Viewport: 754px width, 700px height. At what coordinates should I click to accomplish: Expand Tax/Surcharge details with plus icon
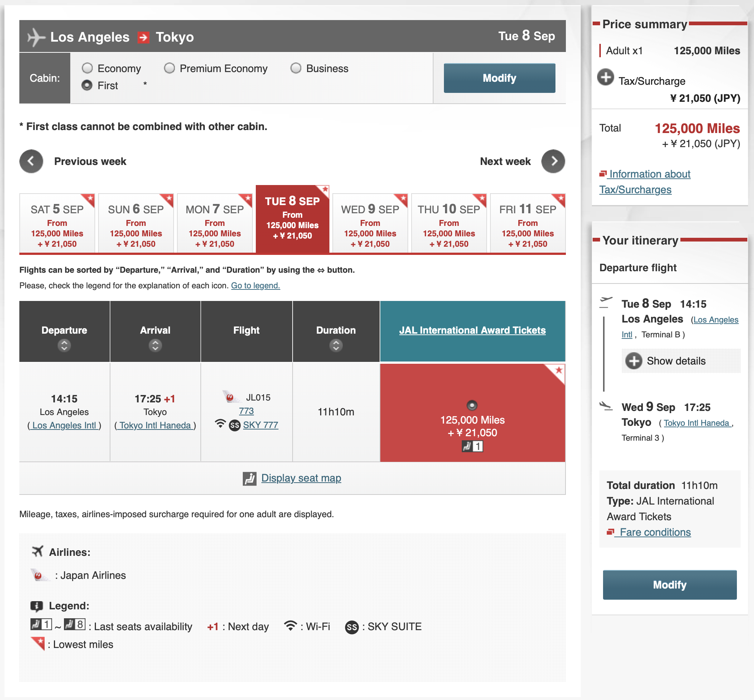(x=605, y=77)
